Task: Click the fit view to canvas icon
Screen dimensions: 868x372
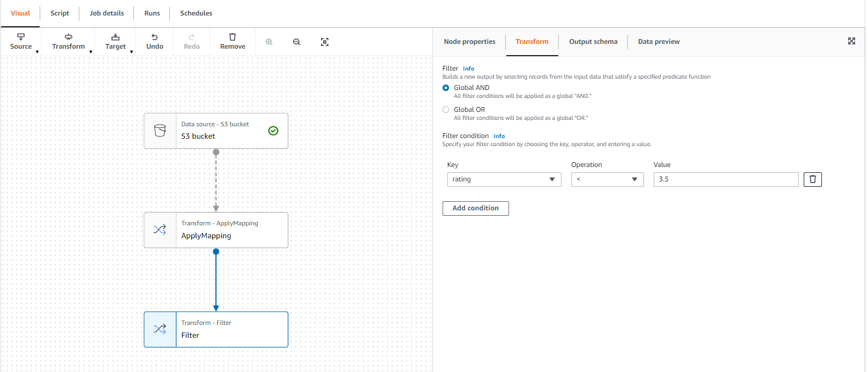Action: (x=325, y=42)
